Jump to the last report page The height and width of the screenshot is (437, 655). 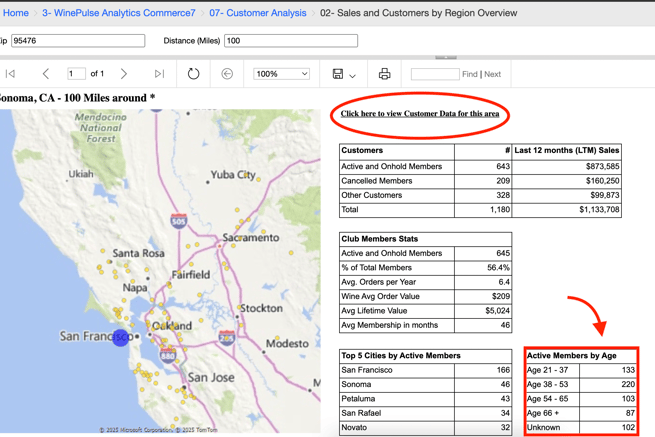(159, 74)
